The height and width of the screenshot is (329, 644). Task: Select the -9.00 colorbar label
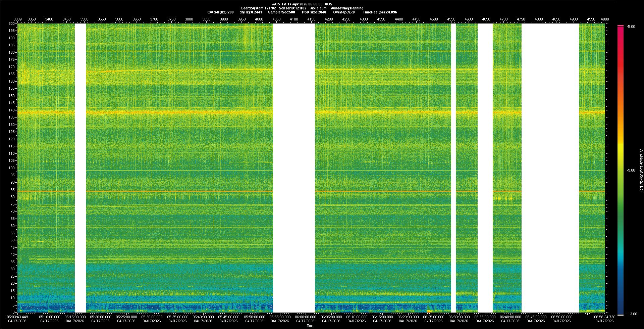pos(631,170)
